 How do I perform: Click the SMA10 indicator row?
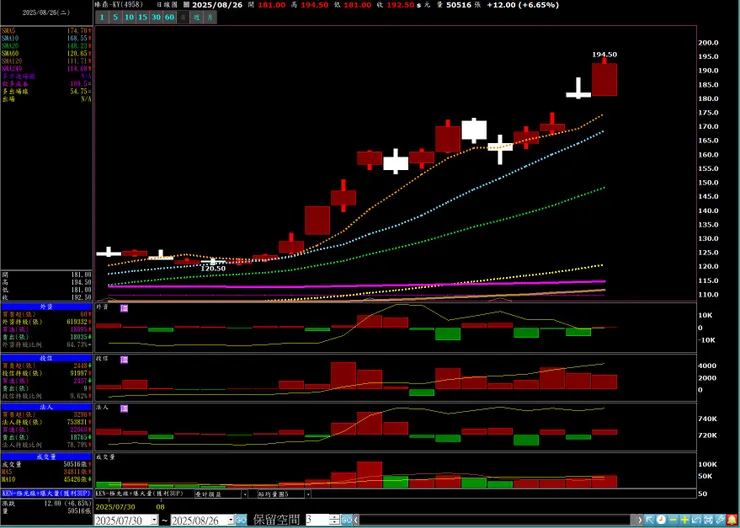point(46,38)
